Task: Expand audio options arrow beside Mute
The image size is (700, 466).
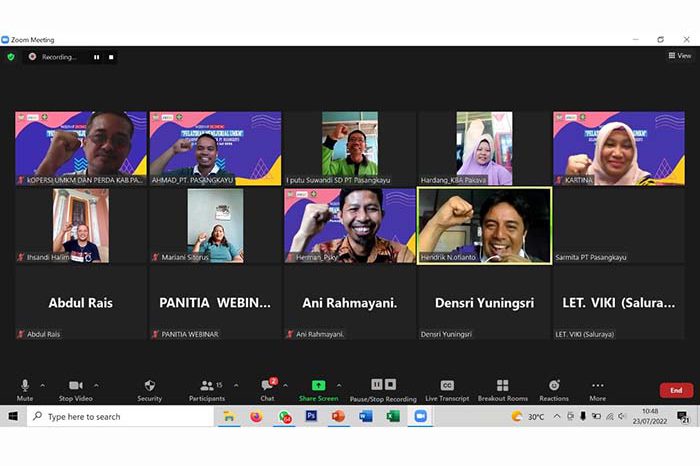Action: [x=45, y=385]
